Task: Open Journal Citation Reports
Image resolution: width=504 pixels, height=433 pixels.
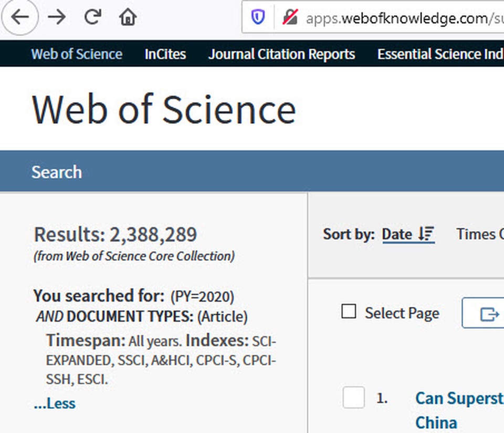Action: pyautogui.click(x=281, y=54)
